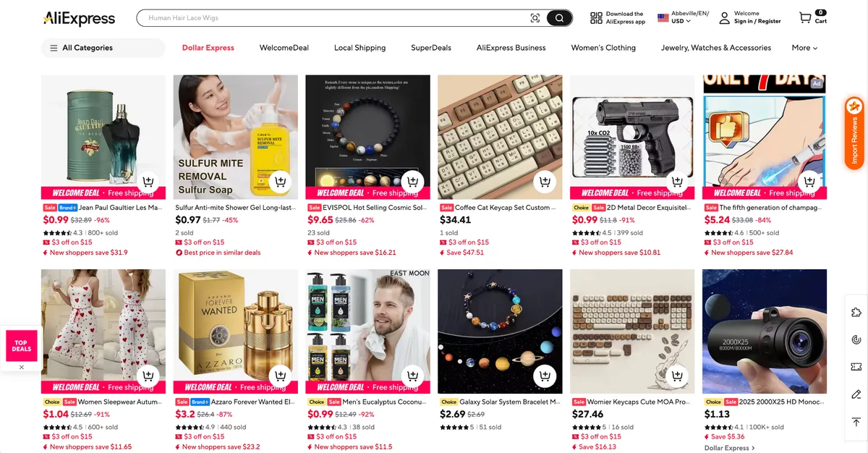868x453 pixels.
Task: Click the back-to-top arrow icon
Action: pyautogui.click(x=856, y=422)
